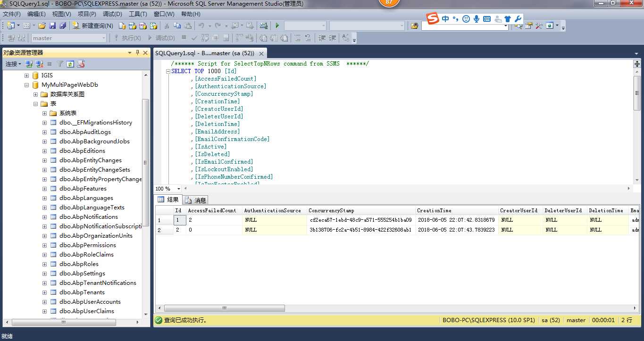Image resolution: width=644 pixels, height=341 pixels.
Task: Click the AccessFailedCount column header
Action: (214, 210)
